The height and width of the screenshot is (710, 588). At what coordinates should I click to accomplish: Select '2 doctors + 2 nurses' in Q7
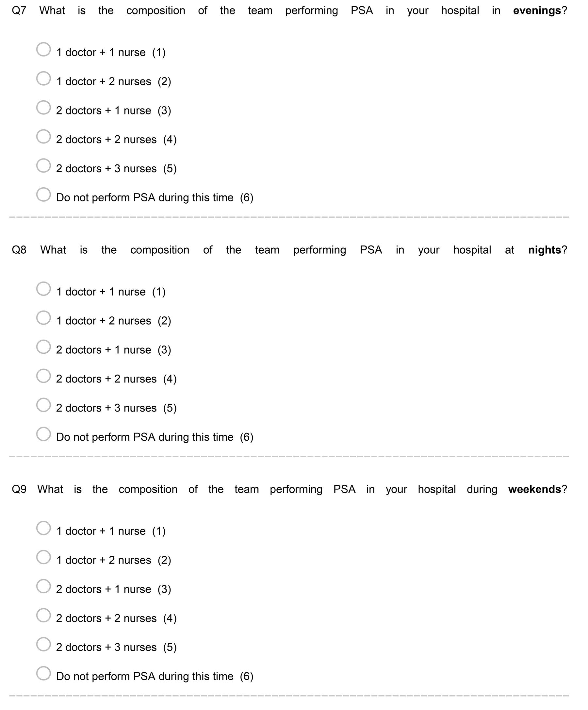[43, 137]
